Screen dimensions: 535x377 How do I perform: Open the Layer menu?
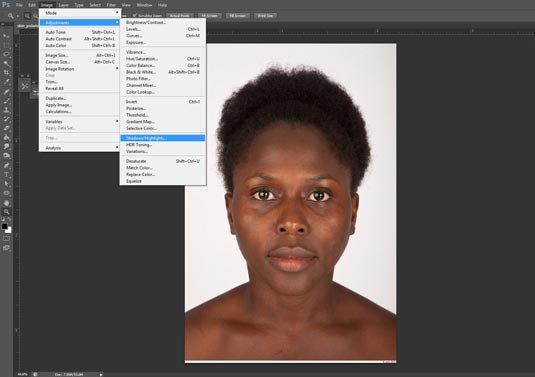(63, 5)
